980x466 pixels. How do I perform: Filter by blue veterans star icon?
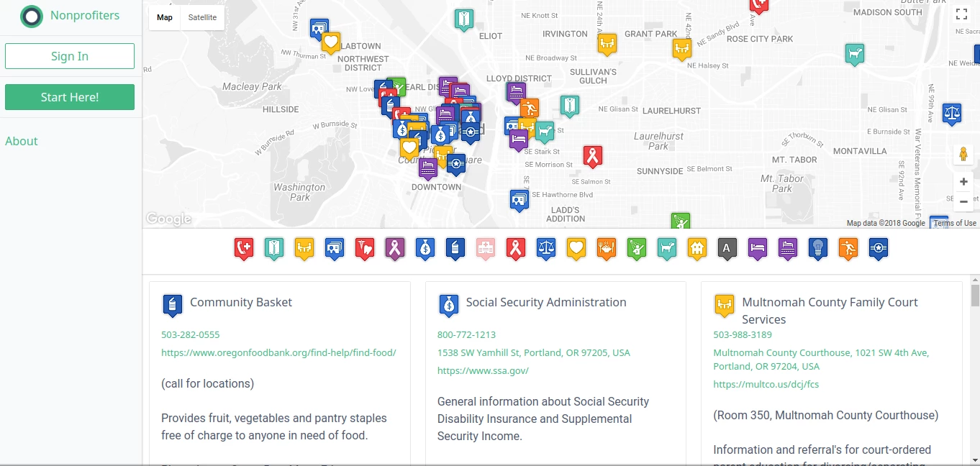(879, 249)
